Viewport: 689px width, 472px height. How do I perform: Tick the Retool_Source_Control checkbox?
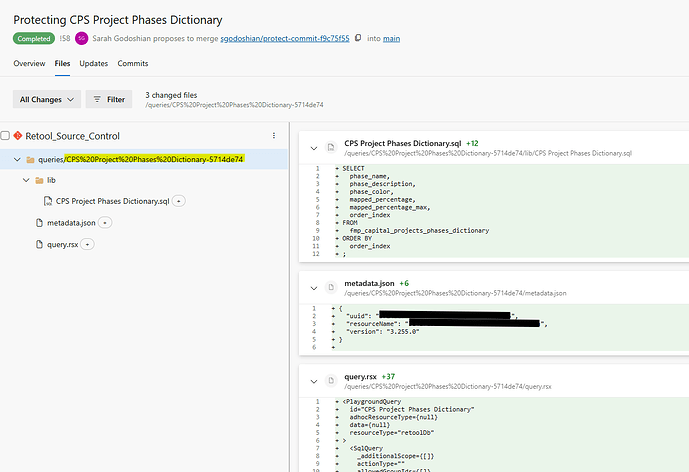click(6, 135)
